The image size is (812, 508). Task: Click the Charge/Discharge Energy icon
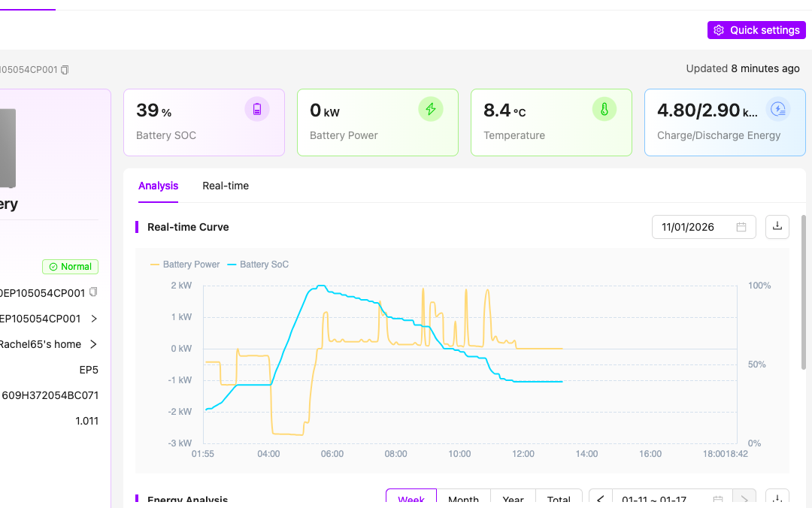pyautogui.click(x=778, y=110)
